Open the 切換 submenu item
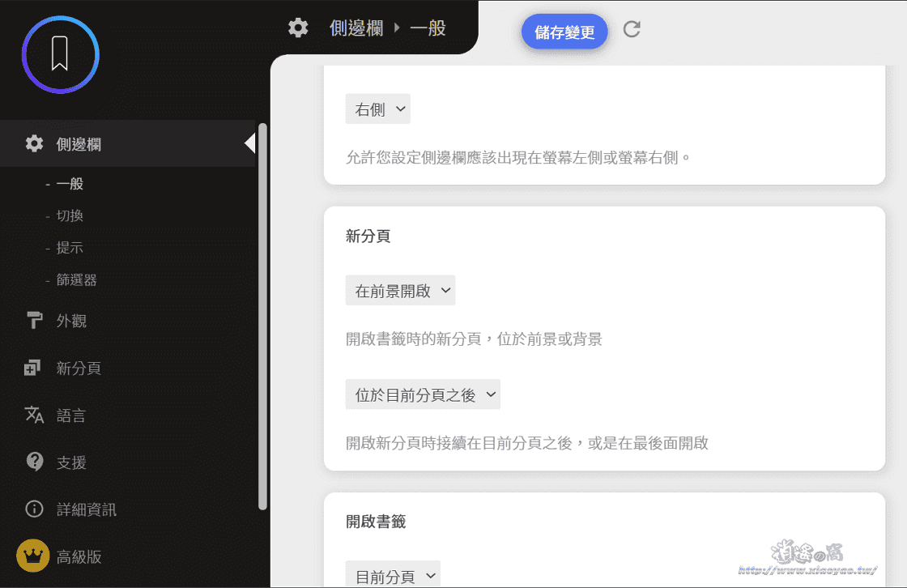Viewport: 907px width, 588px height. pos(70,216)
